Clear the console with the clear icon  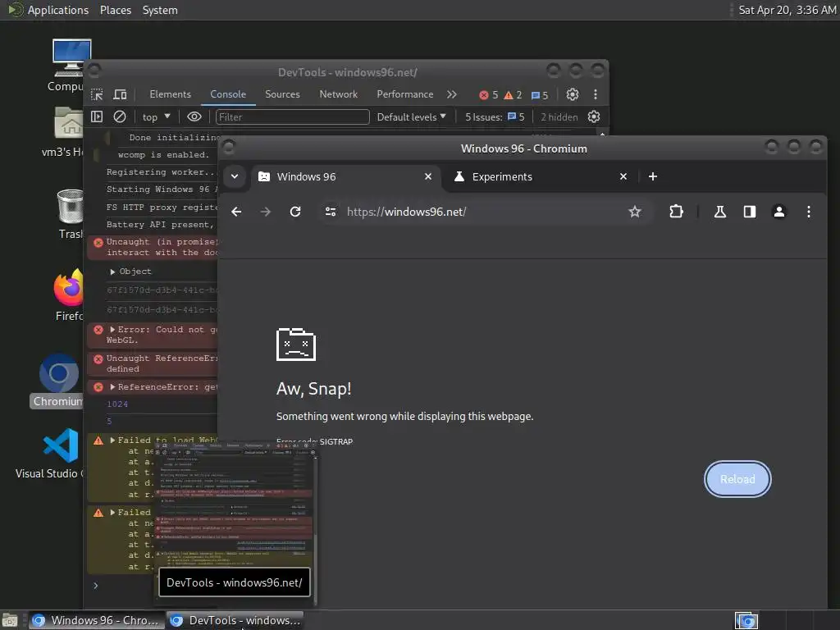point(120,116)
